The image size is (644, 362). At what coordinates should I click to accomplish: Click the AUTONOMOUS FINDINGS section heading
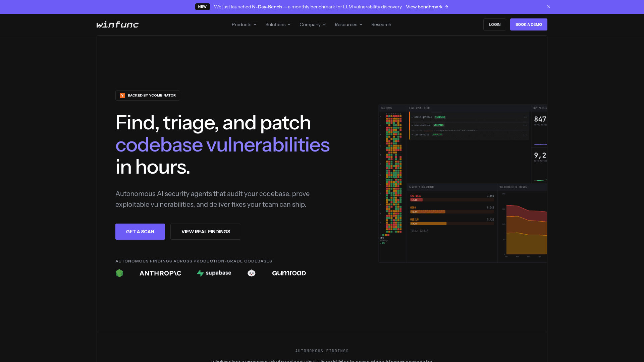click(322, 351)
